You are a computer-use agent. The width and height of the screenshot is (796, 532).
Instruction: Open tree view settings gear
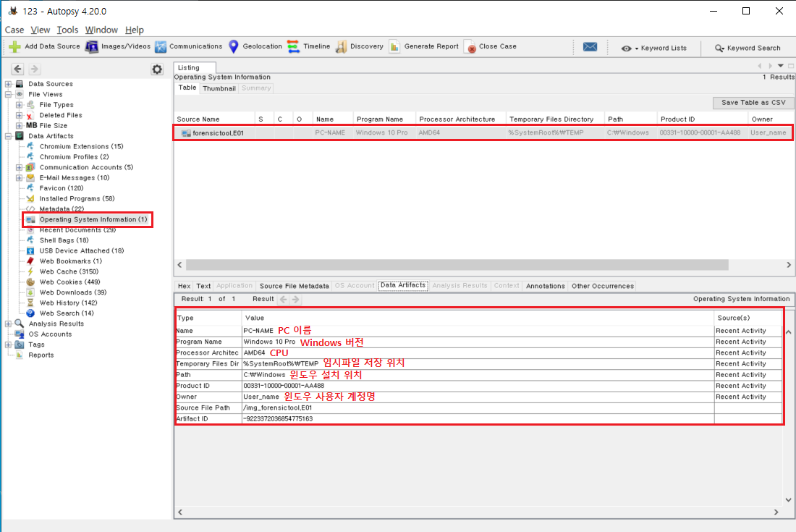click(x=157, y=69)
